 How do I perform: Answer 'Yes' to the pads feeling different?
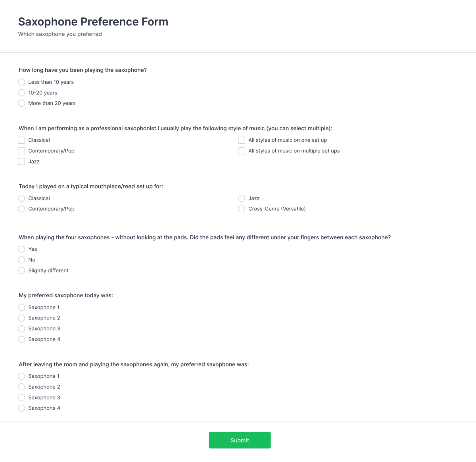21,249
